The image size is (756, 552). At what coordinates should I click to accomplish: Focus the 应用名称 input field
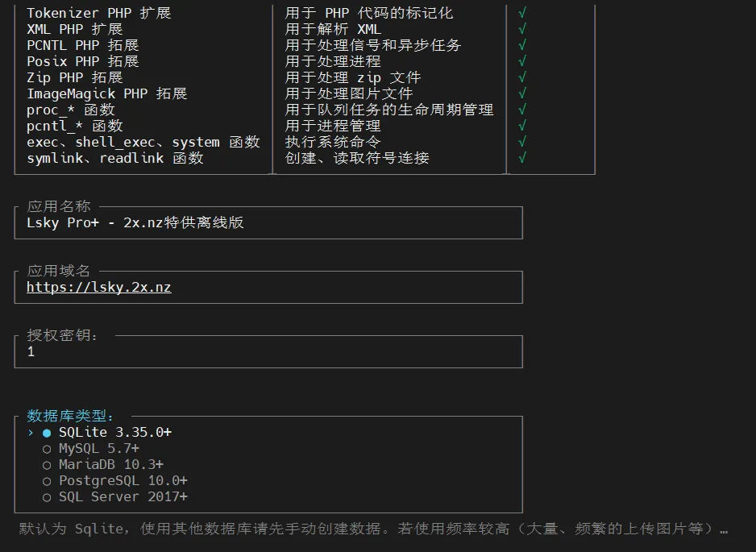(268, 223)
